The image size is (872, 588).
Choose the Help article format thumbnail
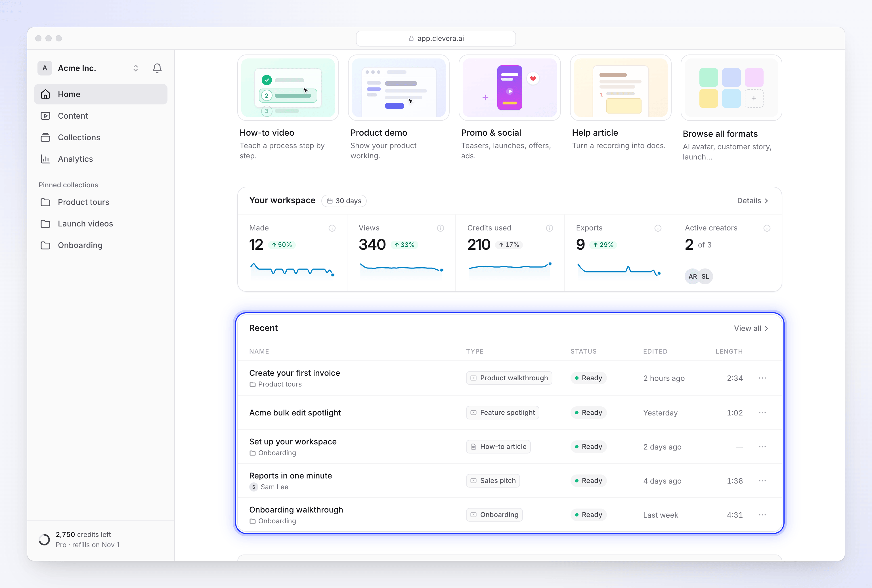click(620, 88)
